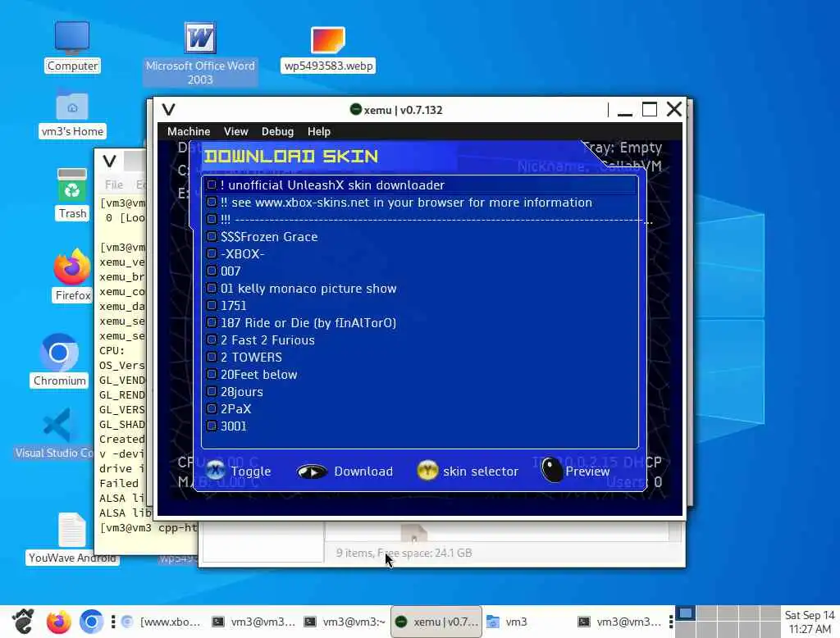Viewport: 840px width, 638px height.
Task: Open the Debug menu in xemu
Action: pos(277,131)
